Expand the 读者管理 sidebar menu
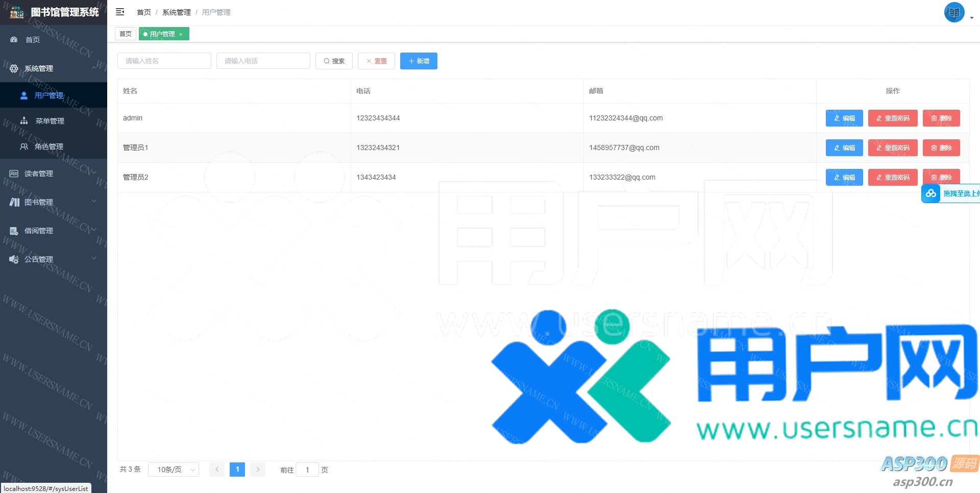Screen dimensions: 980x493 (39, 174)
